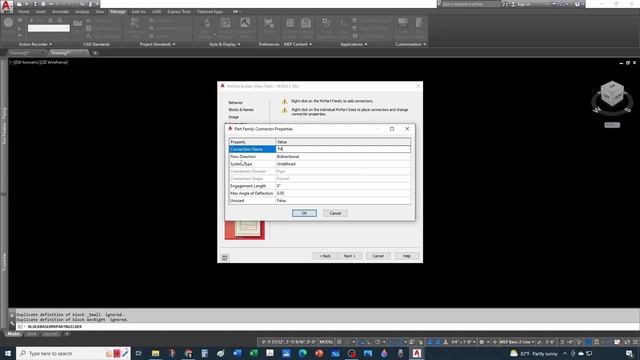This screenshot has height=360, width=640.
Task: Click the coordinates readout in status bar
Action: point(288,342)
